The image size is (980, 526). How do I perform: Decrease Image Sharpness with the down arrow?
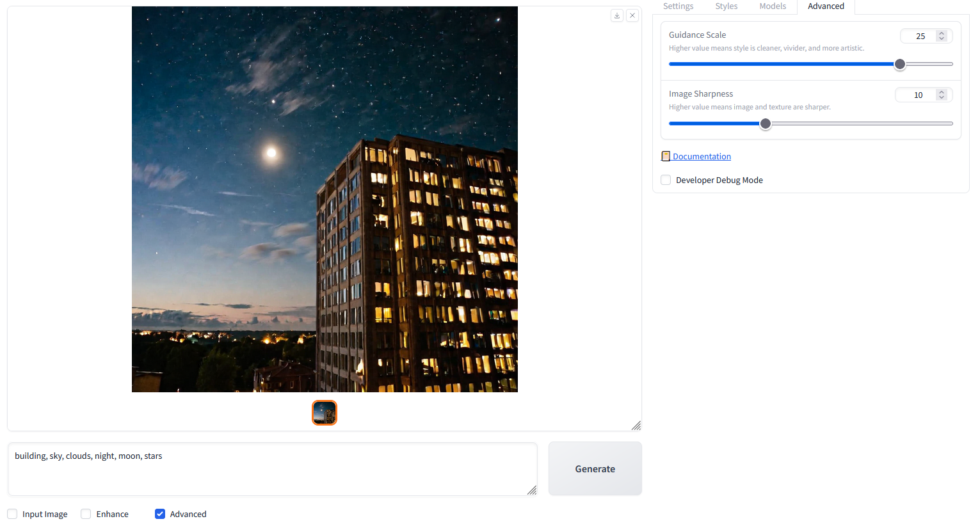[x=942, y=97]
